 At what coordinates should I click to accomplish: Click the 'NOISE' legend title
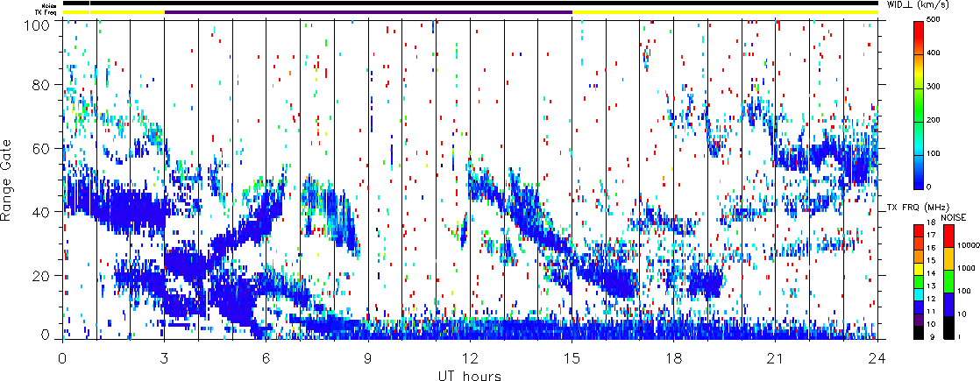point(954,217)
